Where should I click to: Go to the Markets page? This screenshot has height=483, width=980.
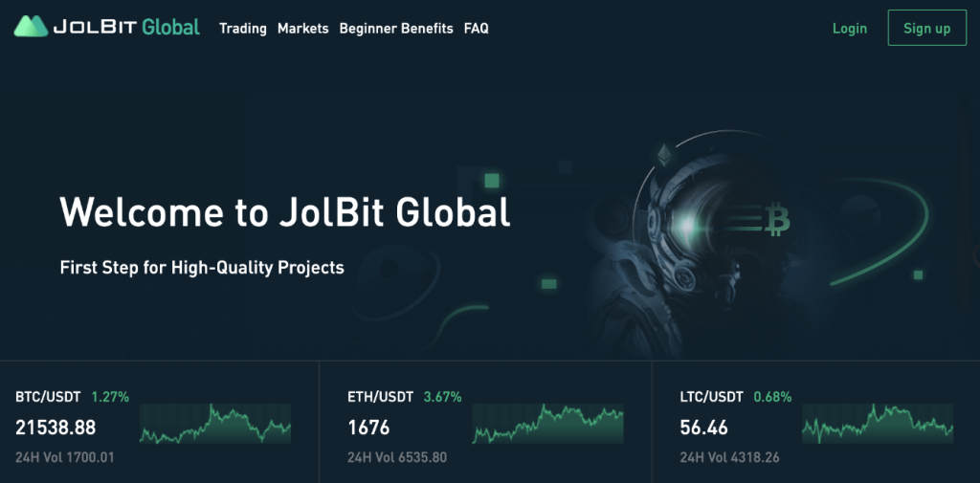pos(302,29)
